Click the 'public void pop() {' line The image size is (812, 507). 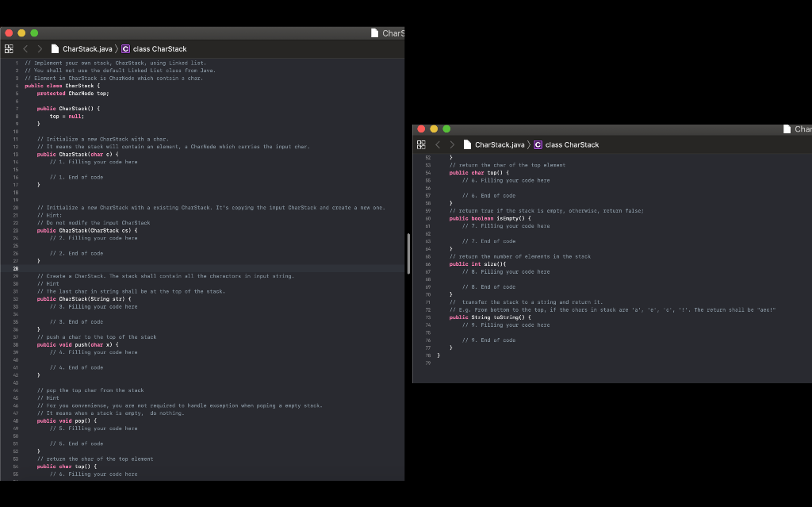[67, 421]
